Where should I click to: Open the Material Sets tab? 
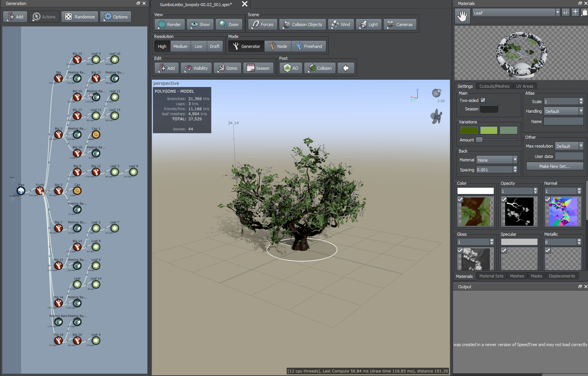click(491, 276)
